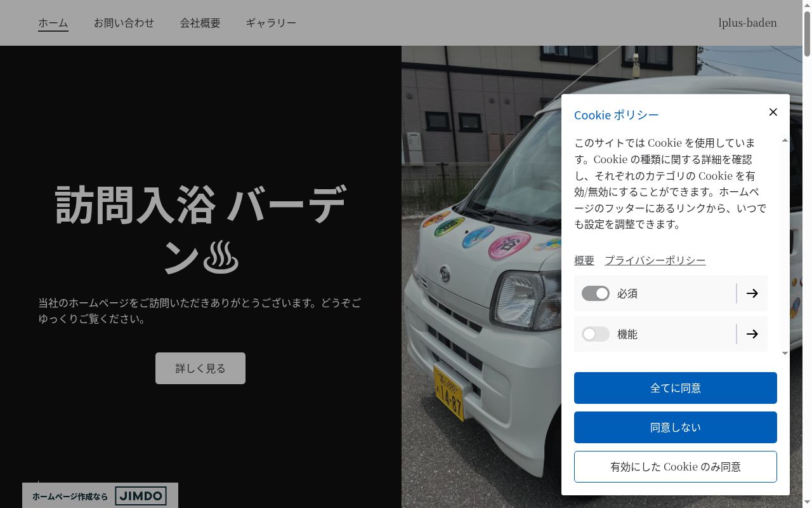The height and width of the screenshot is (508, 812).
Task: Navigate to 会社概要 page
Action: [200, 23]
